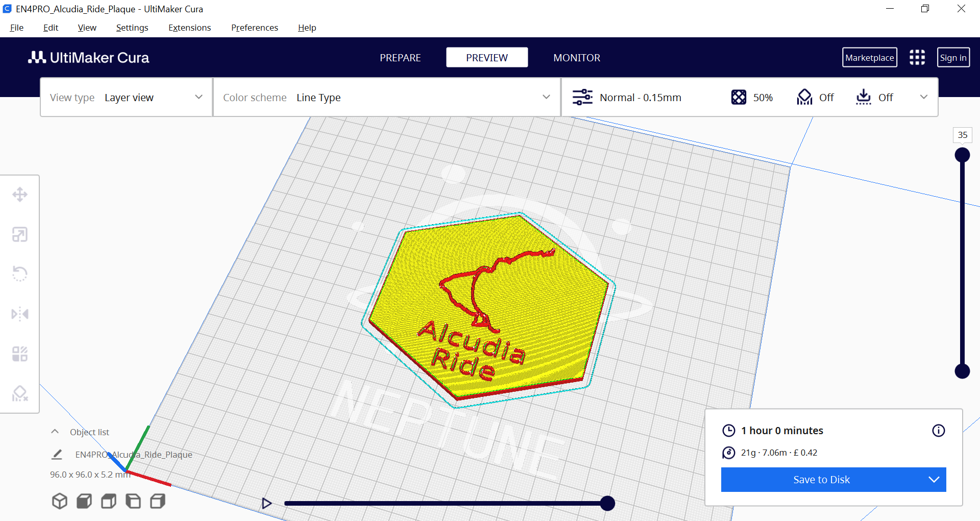Restore down the Cura window
The width and height of the screenshot is (980, 521).
click(925, 9)
